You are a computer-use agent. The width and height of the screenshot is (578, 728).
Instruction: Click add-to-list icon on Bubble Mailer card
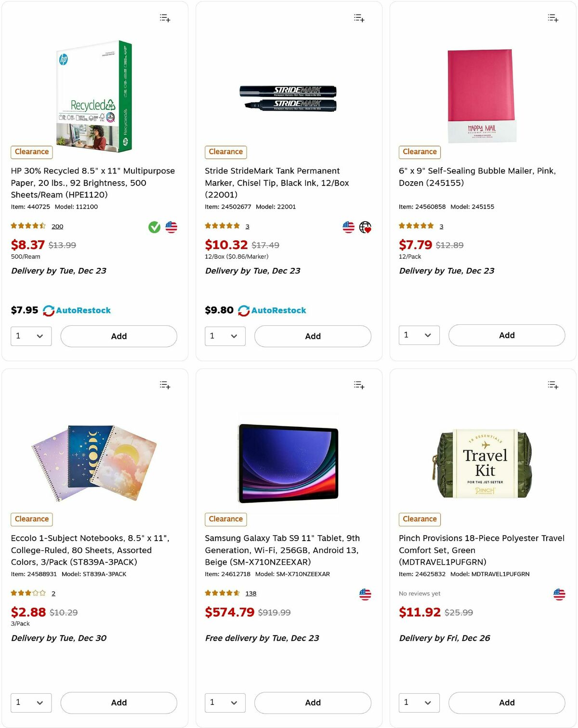(553, 18)
